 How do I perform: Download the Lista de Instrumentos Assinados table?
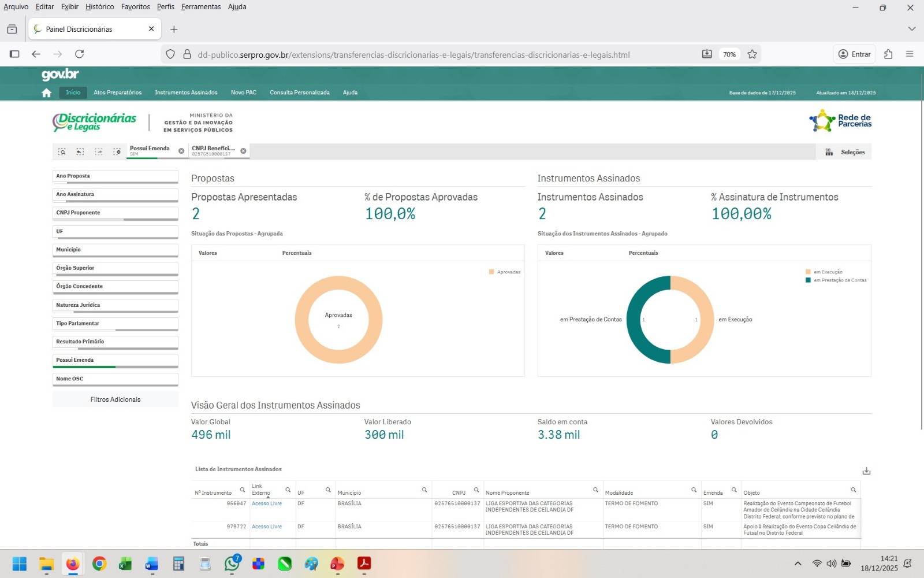866,471
